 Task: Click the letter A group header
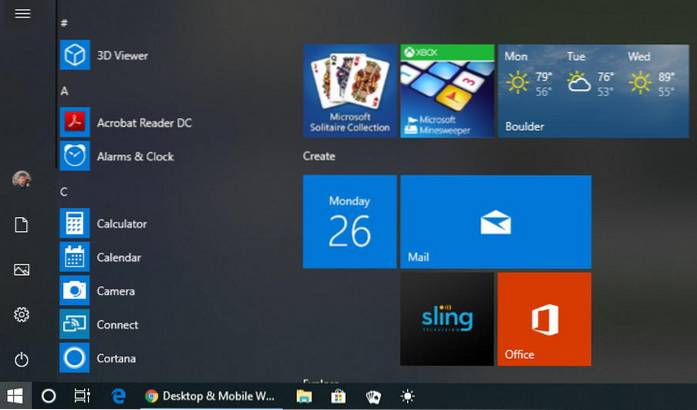click(65, 91)
